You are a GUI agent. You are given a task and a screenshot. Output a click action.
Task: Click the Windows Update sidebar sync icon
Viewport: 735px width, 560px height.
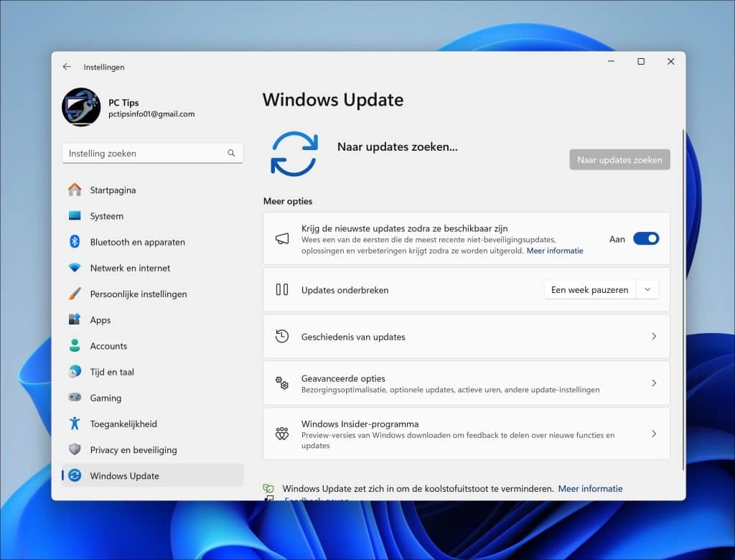(x=75, y=475)
